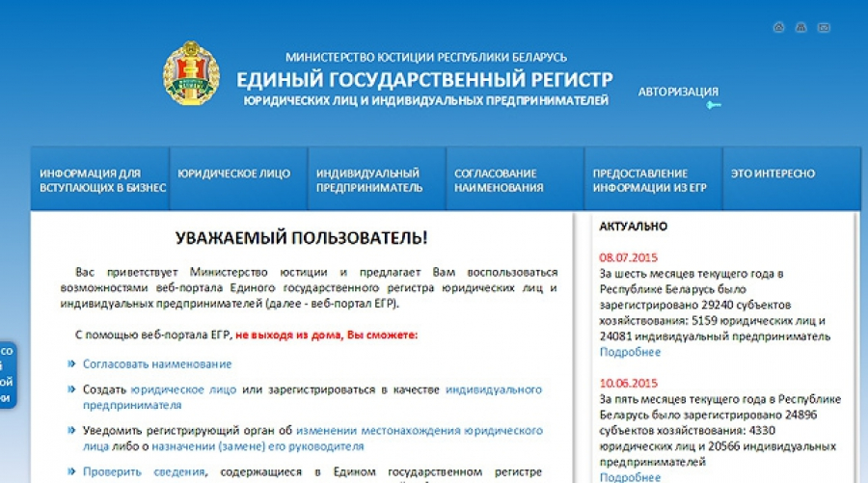Select the Это интересно menu item
Viewport: 868px width, 483px height.
pyautogui.click(x=792, y=178)
